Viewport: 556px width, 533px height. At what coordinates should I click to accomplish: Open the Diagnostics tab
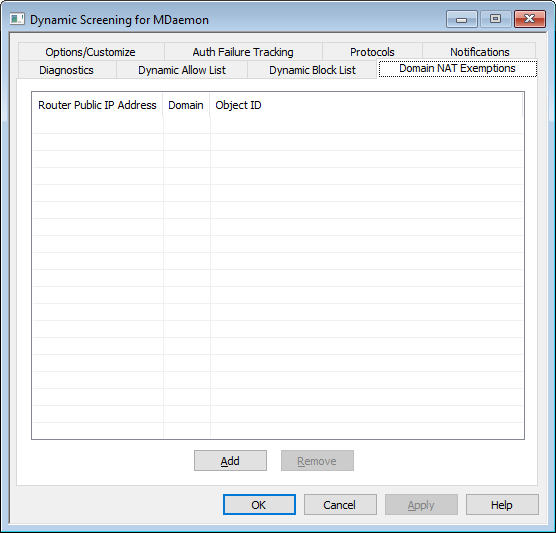pos(67,70)
